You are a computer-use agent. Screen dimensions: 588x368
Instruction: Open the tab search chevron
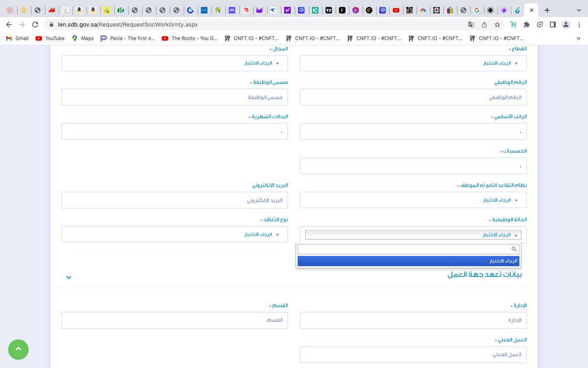[x=579, y=10]
